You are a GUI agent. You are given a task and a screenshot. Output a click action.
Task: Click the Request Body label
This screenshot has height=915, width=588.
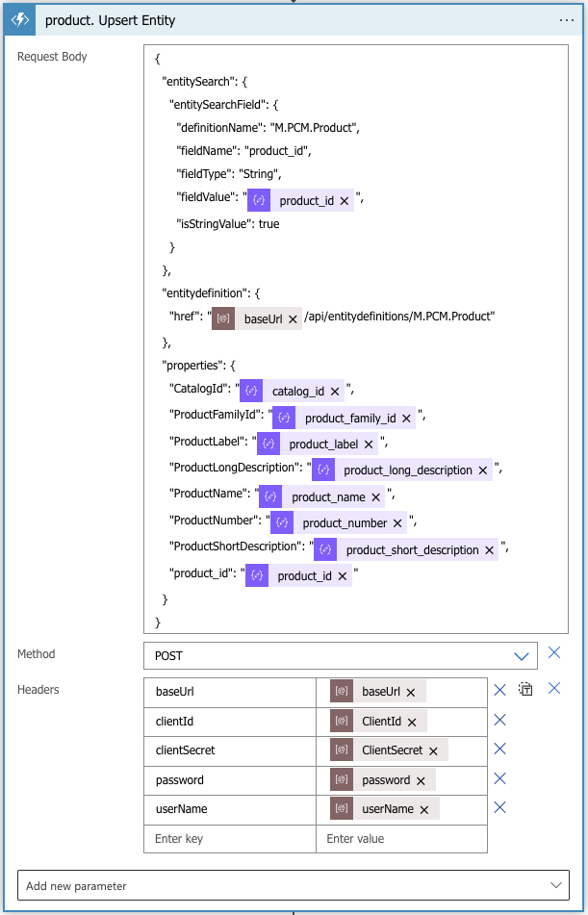[x=52, y=57]
